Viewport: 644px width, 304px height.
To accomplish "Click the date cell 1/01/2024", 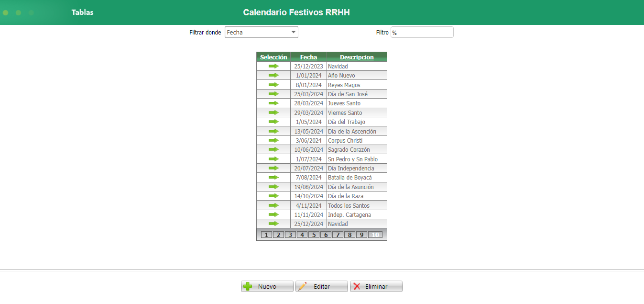I will (308, 76).
